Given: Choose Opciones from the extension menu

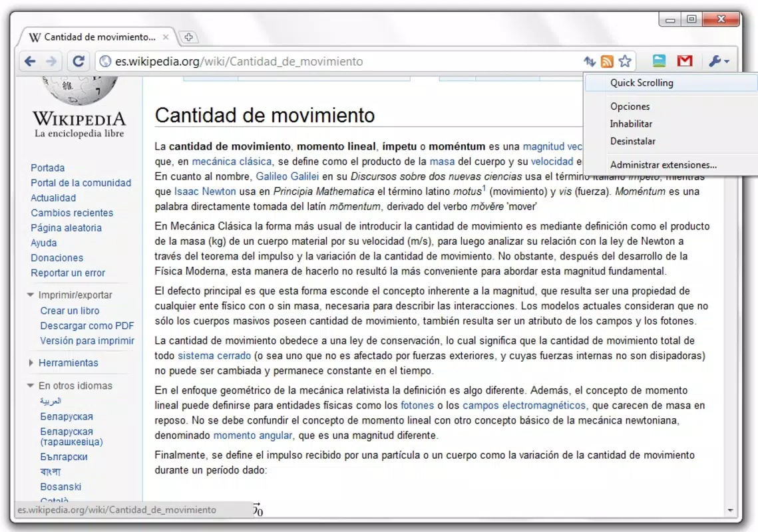Looking at the screenshot, I should [630, 106].
